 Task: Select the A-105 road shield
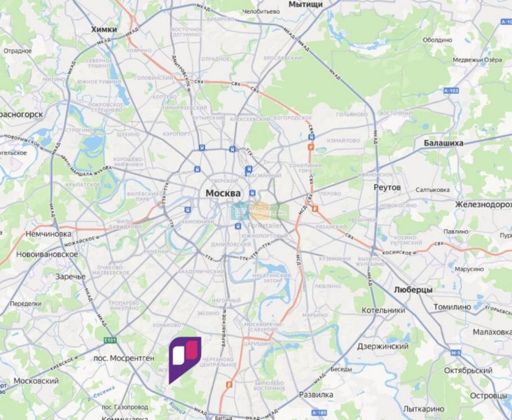point(319,412)
